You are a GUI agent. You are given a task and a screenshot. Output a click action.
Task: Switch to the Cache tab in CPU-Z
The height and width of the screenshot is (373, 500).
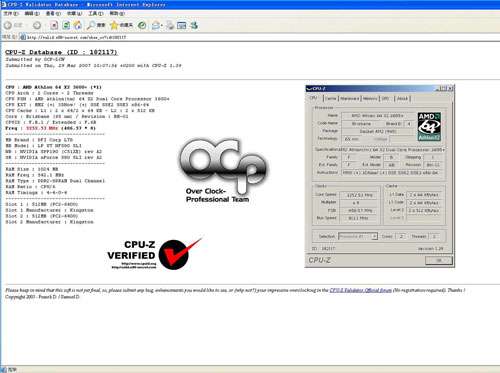click(330, 98)
